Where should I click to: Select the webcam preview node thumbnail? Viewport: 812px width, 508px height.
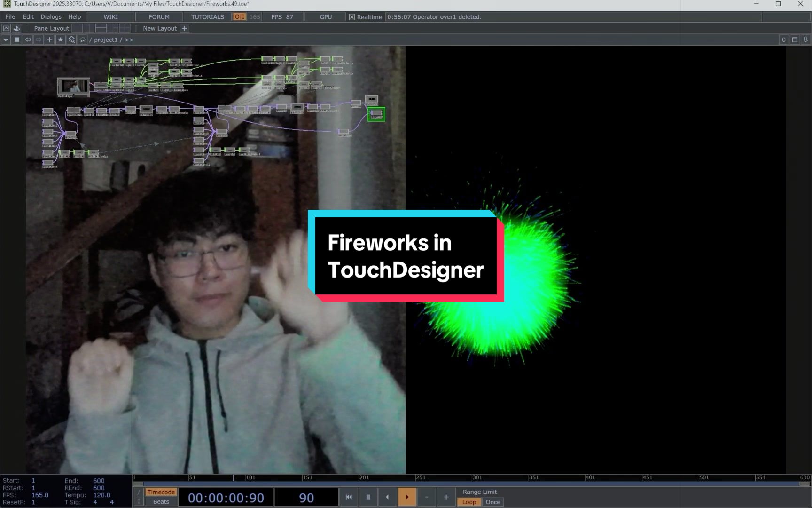point(73,87)
